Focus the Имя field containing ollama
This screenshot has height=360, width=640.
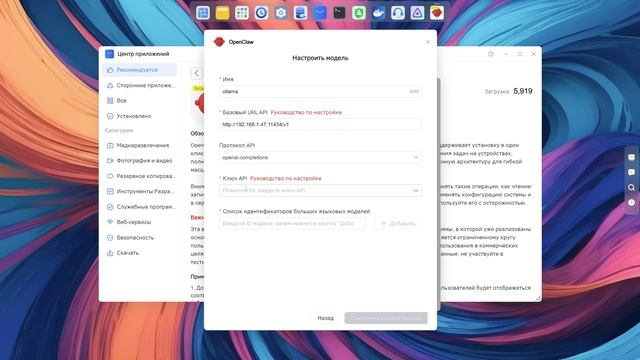tap(320, 91)
